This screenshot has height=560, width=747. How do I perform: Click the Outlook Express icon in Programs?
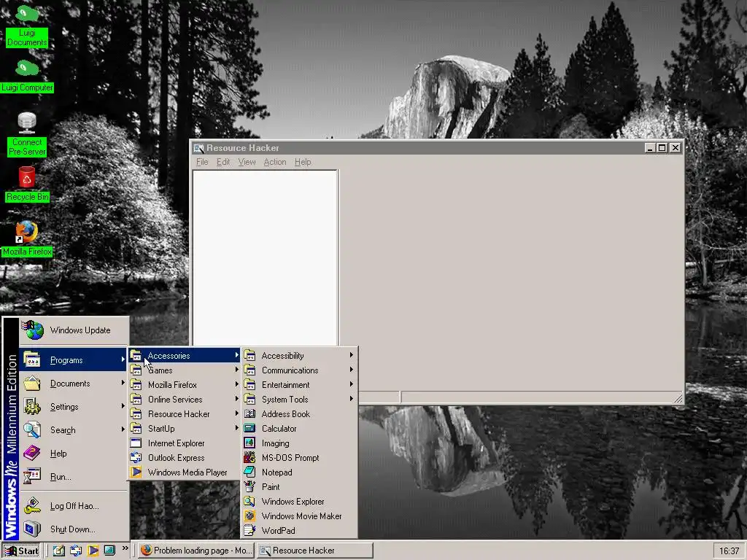[x=136, y=458]
